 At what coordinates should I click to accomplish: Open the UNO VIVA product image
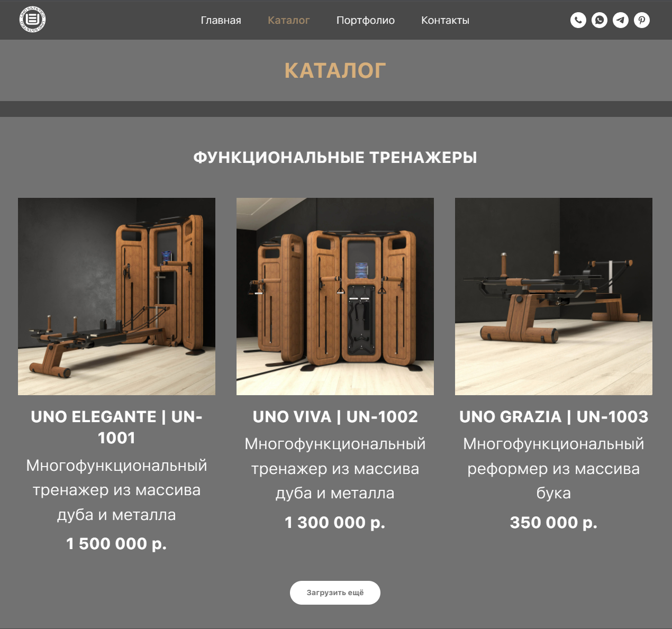335,296
